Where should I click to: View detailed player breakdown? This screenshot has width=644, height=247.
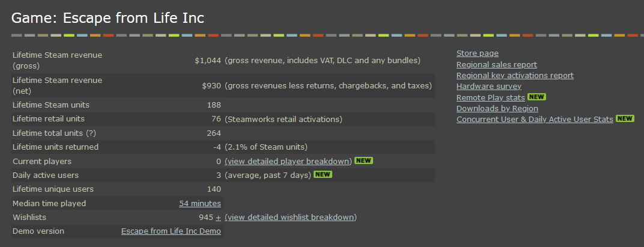(x=288, y=161)
